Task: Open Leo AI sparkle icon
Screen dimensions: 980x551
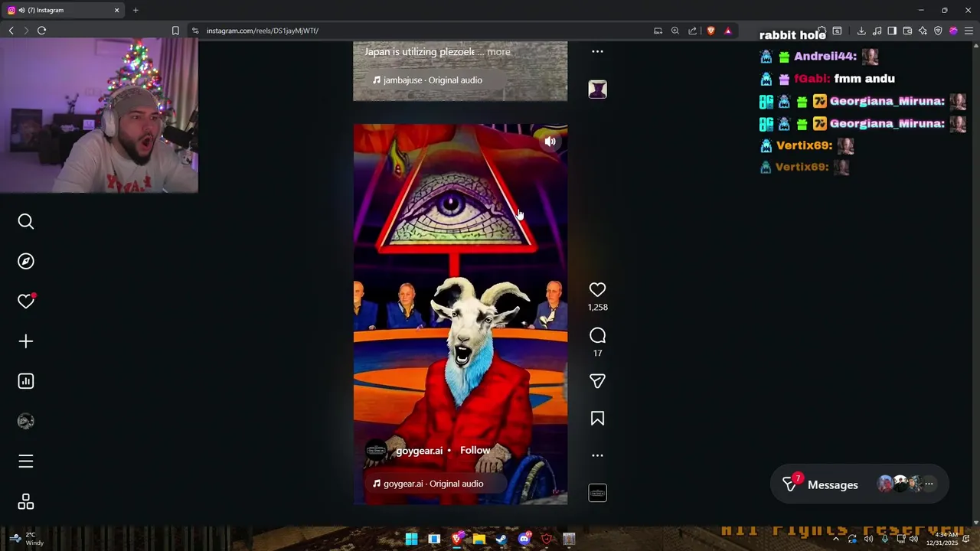Action: pyautogui.click(x=923, y=31)
